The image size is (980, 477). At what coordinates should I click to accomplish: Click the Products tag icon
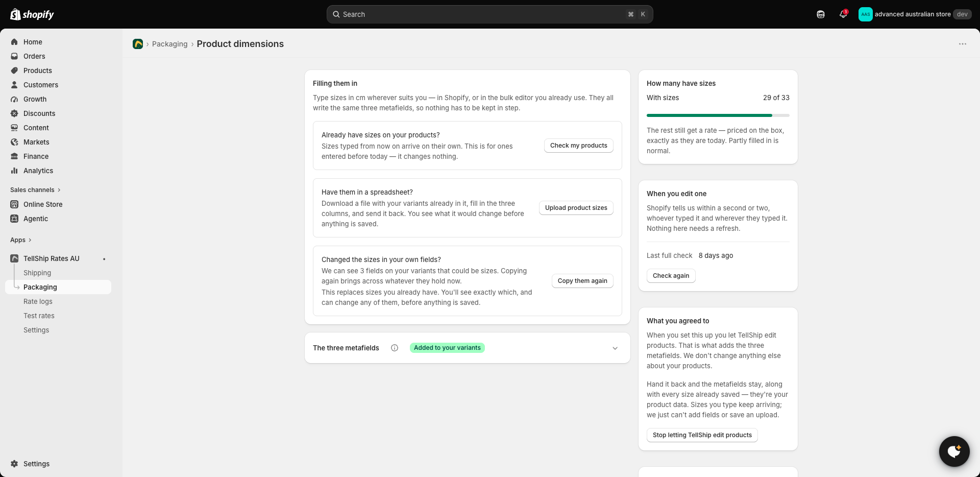click(x=14, y=70)
